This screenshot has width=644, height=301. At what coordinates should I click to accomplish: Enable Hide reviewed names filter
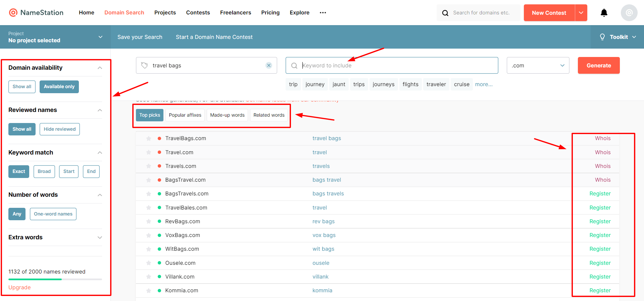pos(59,129)
